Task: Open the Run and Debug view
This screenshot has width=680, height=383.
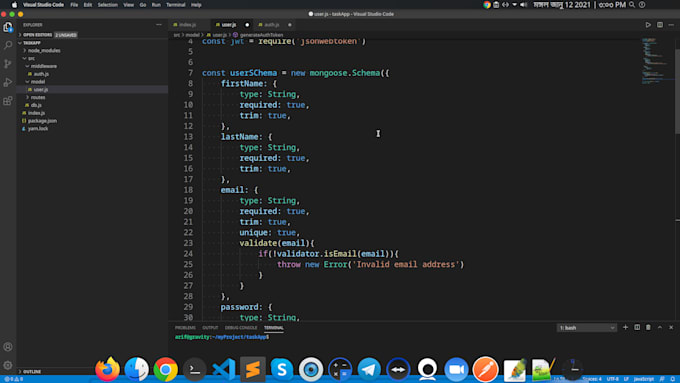Action: (8, 82)
